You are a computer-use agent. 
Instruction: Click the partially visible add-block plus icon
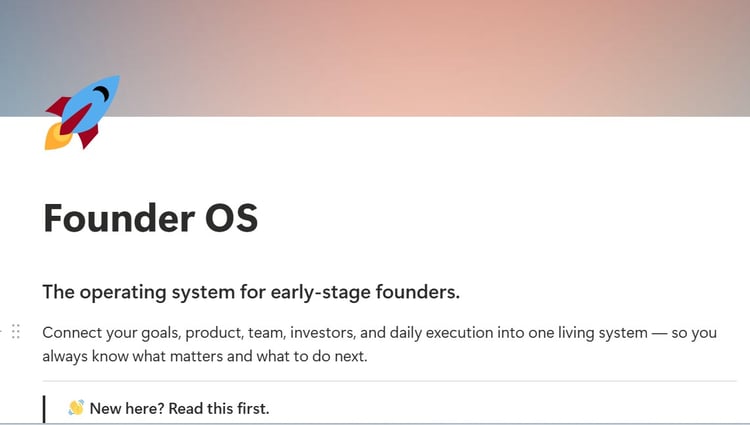(1, 331)
